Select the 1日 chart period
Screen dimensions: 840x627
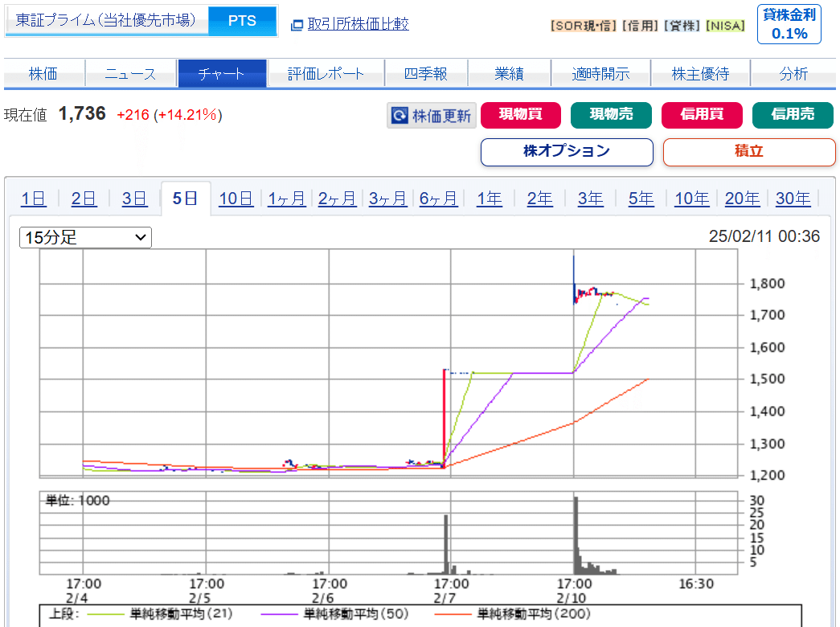(x=33, y=199)
